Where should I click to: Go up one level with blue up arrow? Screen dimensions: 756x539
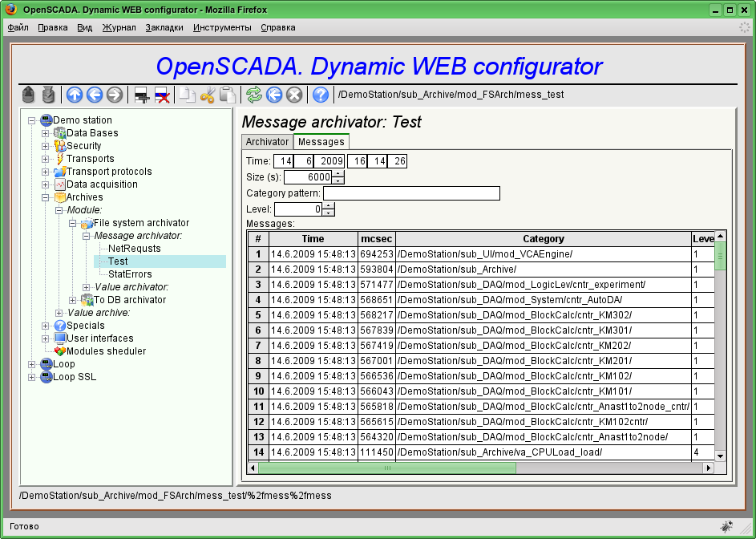[75, 95]
